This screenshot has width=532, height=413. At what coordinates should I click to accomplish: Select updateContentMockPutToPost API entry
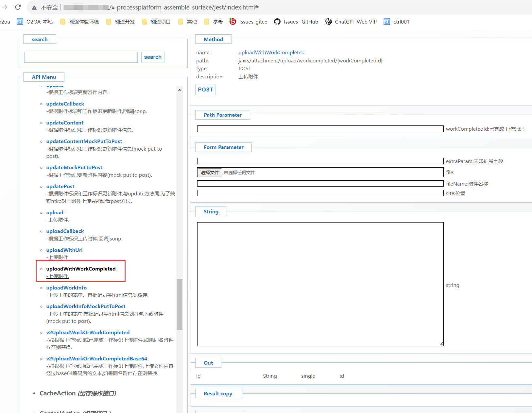pos(84,141)
